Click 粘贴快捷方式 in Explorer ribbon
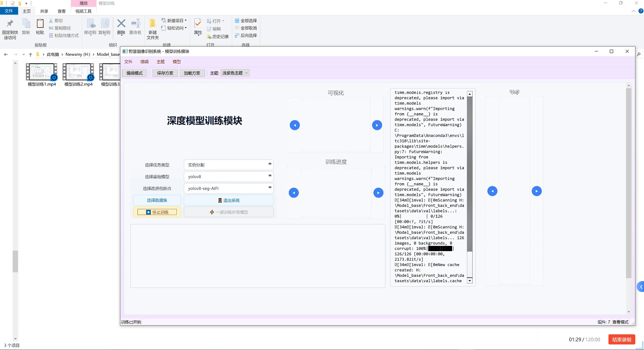This screenshot has height=350, width=644. point(64,35)
